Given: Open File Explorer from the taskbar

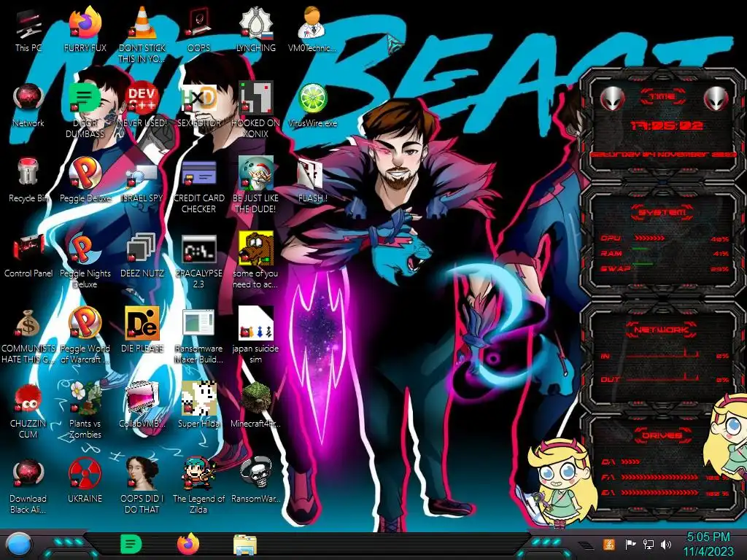Looking at the screenshot, I should 245,545.
